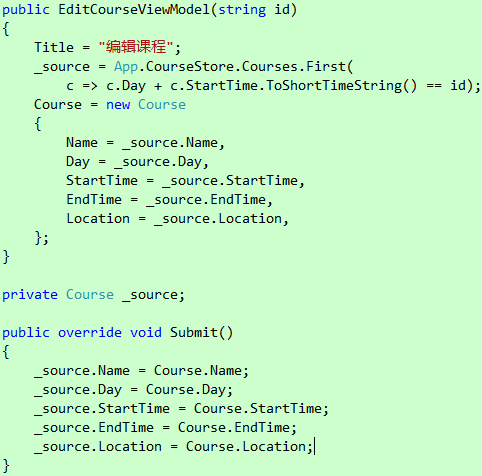Click Course.Day assignment in Submit

pyautogui.click(x=186, y=390)
